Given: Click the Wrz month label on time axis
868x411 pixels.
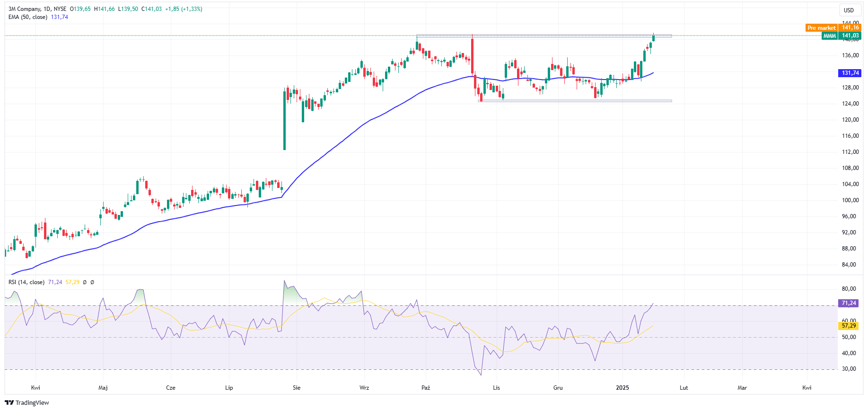Looking at the screenshot, I should pos(364,388).
